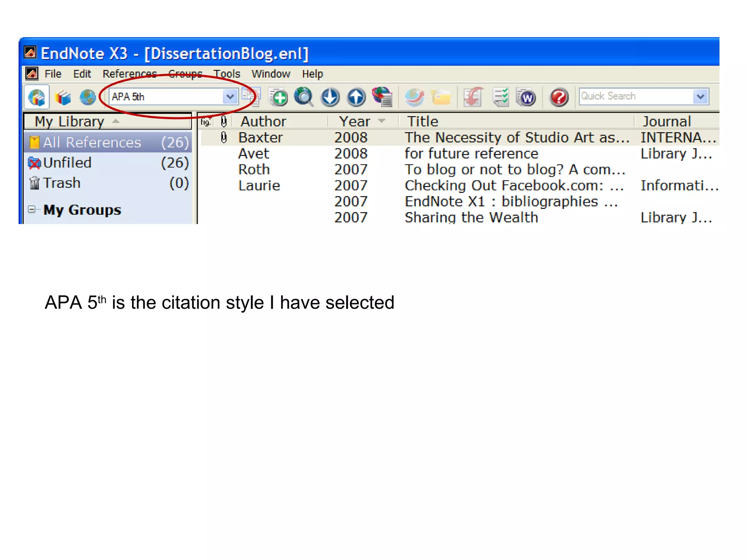Click Library J... journal in Avet row

click(x=677, y=153)
